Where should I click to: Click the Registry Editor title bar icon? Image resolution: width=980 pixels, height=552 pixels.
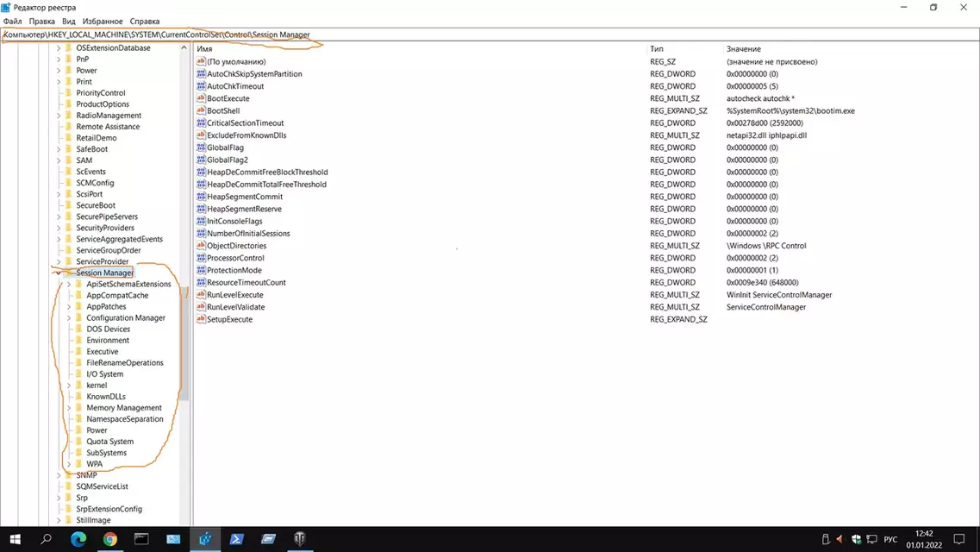click(6, 7)
